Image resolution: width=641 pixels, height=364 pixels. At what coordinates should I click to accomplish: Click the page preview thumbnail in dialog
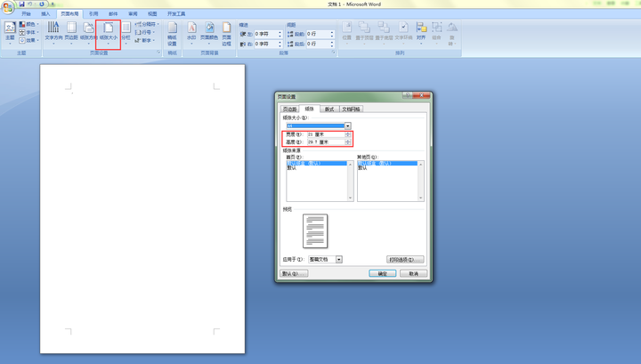(315, 231)
